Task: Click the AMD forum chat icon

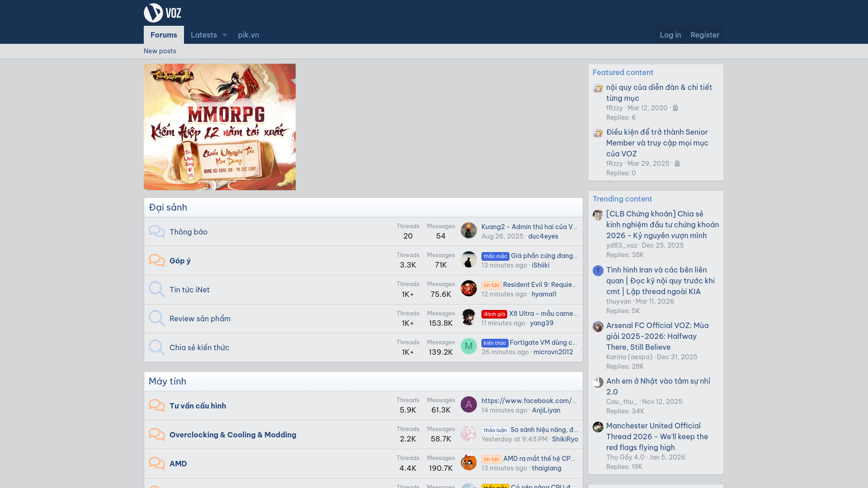Action: 157,463
